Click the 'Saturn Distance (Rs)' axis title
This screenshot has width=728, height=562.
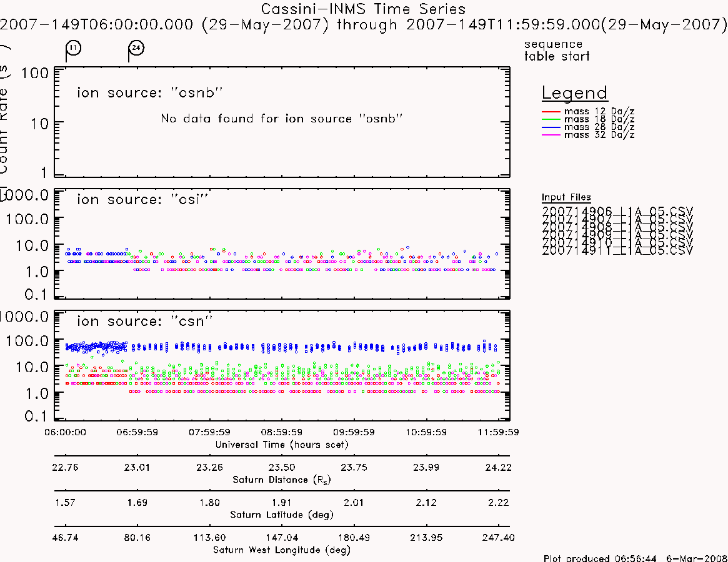coord(281,480)
